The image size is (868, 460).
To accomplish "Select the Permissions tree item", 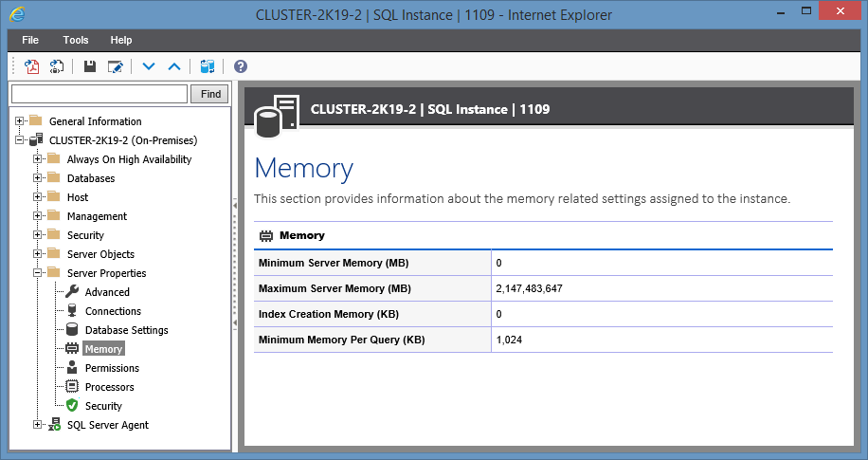I will tap(112, 368).
